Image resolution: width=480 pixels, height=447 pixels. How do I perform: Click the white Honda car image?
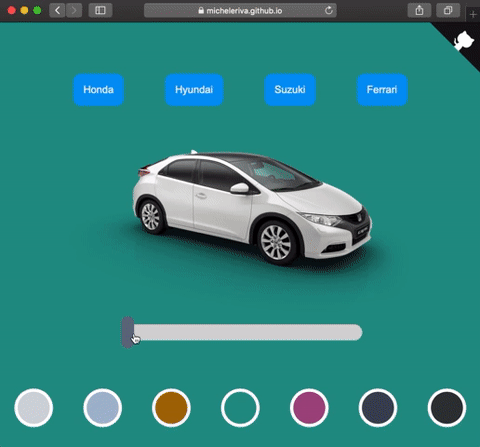252,207
